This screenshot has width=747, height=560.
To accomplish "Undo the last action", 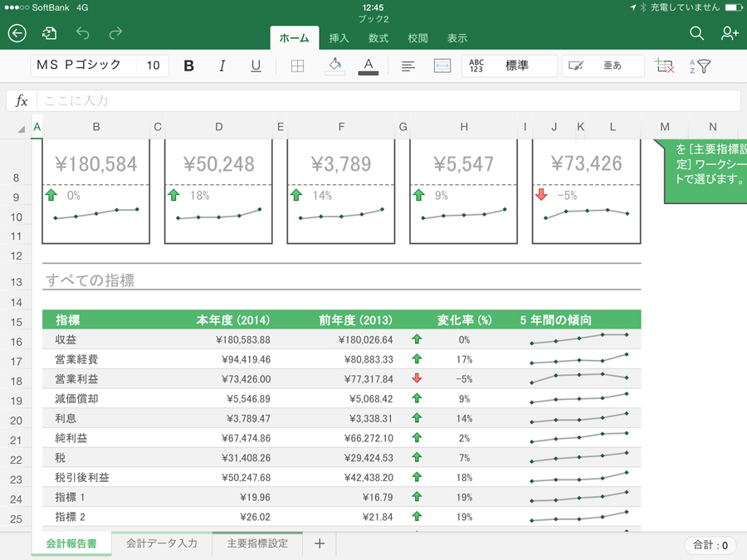I will tap(82, 33).
